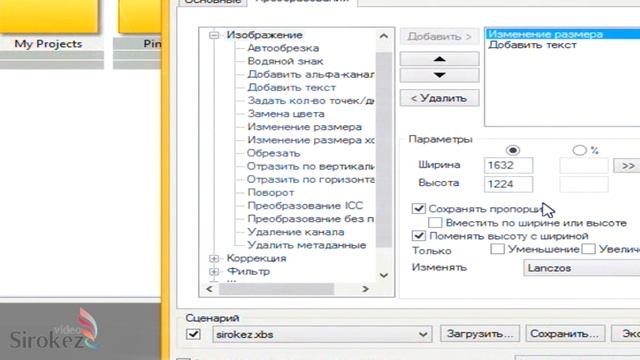Screen dimensions: 640x360
Task: Move selected action down with the arrow button
Action: pyautogui.click(x=440, y=75)
